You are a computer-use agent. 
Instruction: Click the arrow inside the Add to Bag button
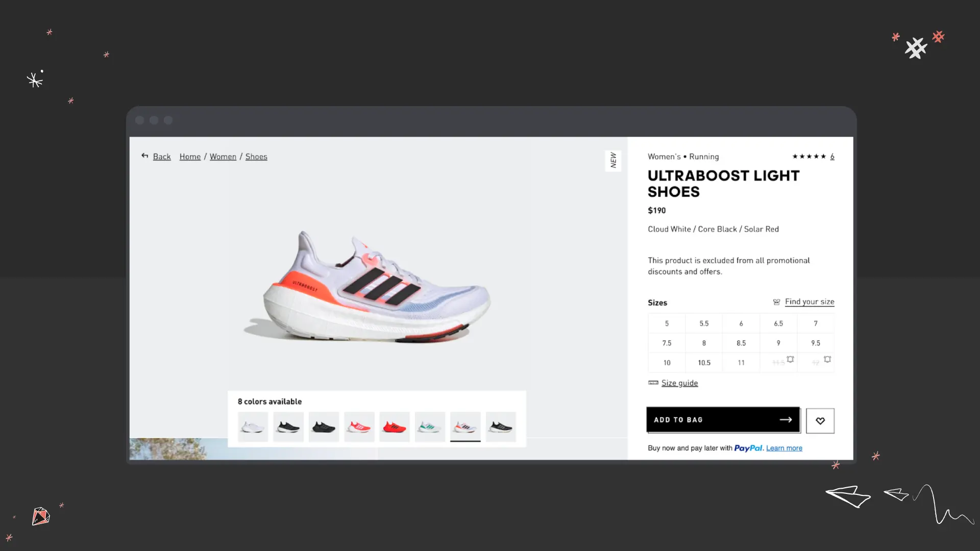click(786, 419)
